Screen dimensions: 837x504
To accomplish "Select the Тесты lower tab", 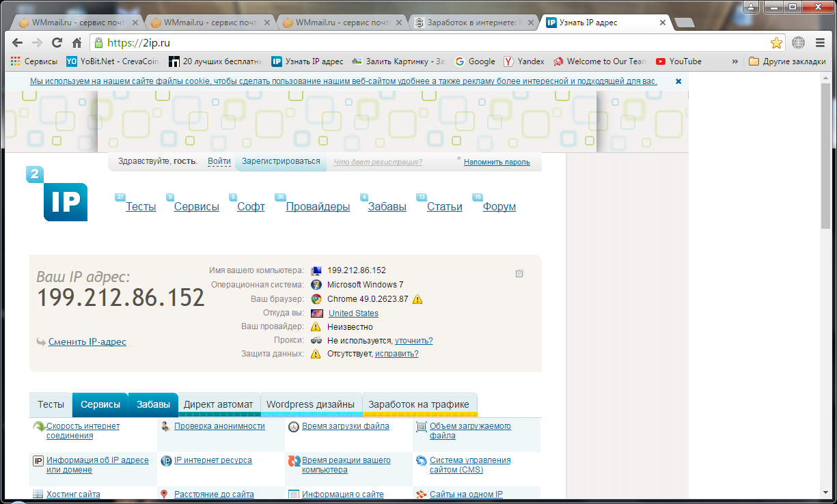I will [51, 405].
